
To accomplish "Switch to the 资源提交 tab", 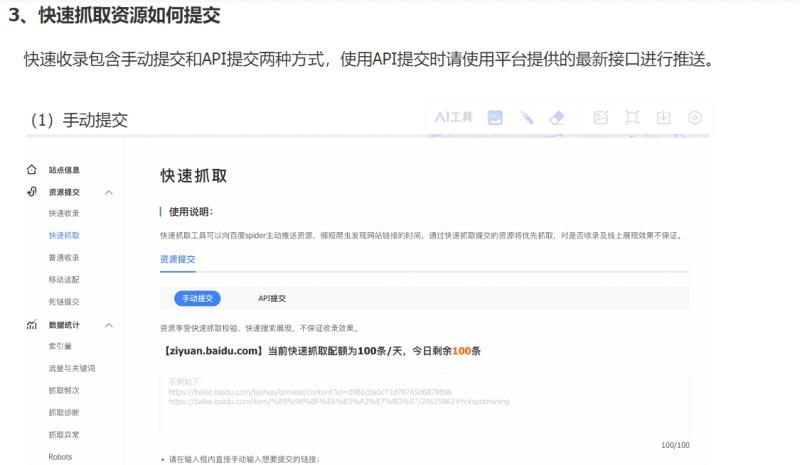I will point(178,259).
